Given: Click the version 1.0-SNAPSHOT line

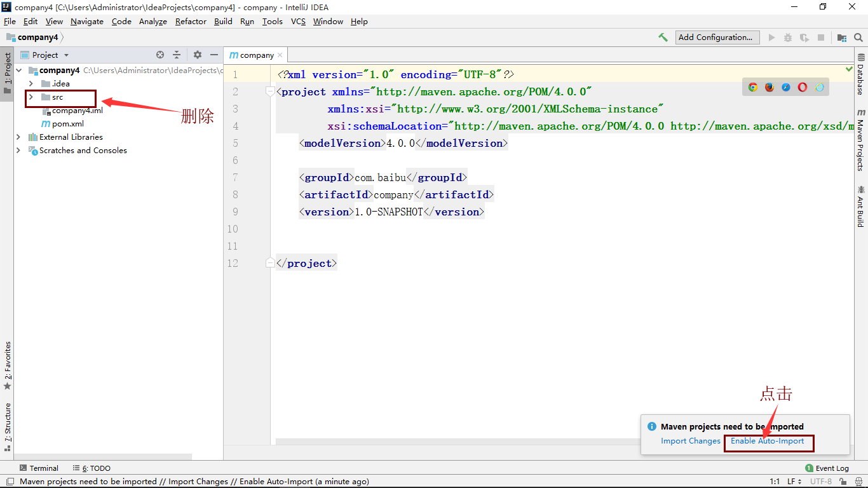Looking at the screenshot, I should tap(392, 212).
